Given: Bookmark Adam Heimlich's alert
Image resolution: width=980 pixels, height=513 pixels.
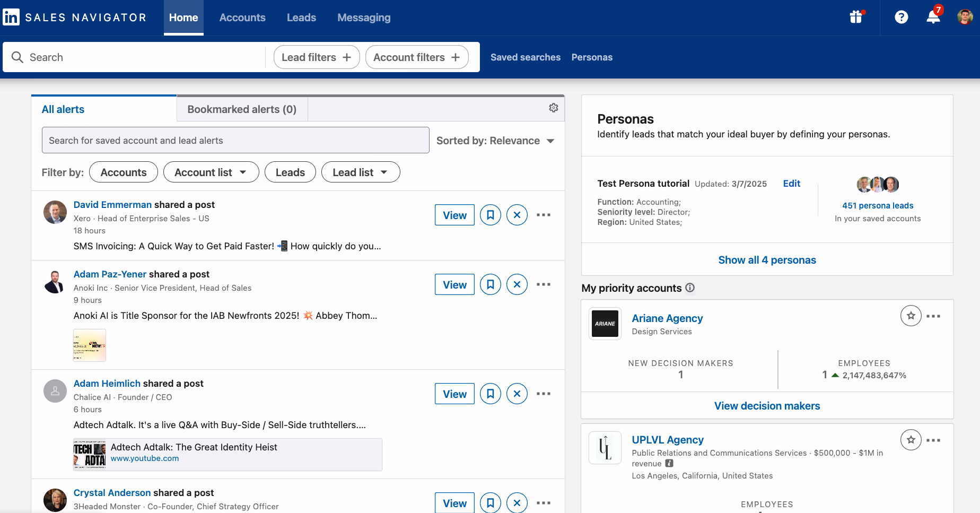Looking at the screenshot, I should pos(491,394).
